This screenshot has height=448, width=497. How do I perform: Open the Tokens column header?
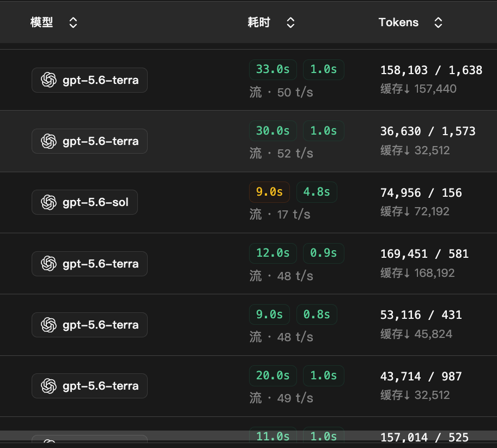point(398,22)
